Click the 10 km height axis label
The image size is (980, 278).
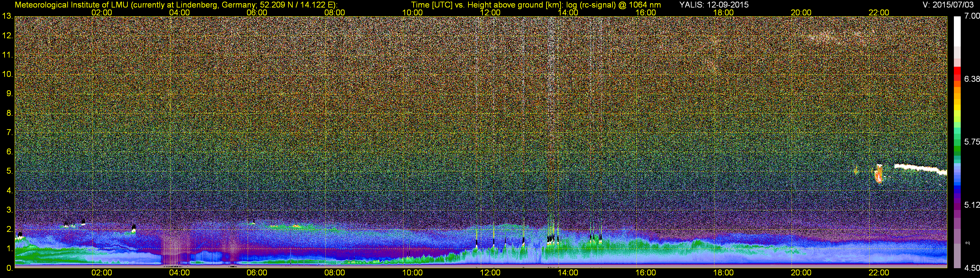point(7,74)
